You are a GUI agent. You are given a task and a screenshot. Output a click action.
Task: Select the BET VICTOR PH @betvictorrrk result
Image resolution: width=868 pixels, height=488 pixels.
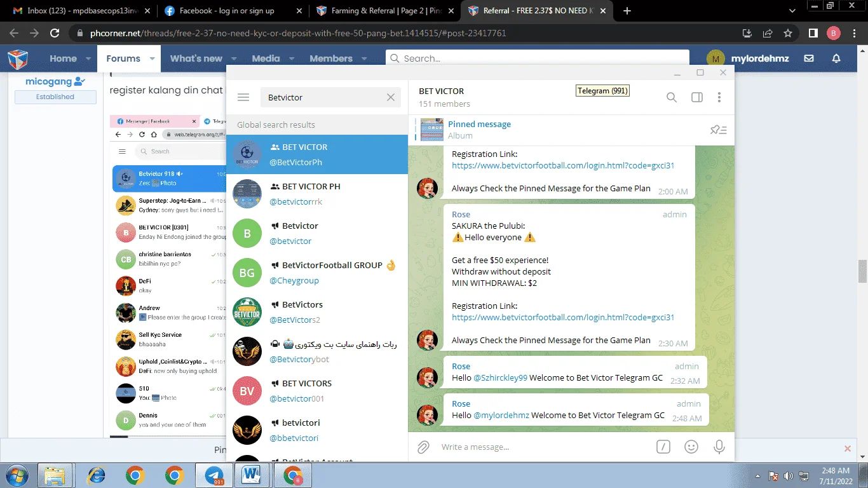(x=317, y=194)
